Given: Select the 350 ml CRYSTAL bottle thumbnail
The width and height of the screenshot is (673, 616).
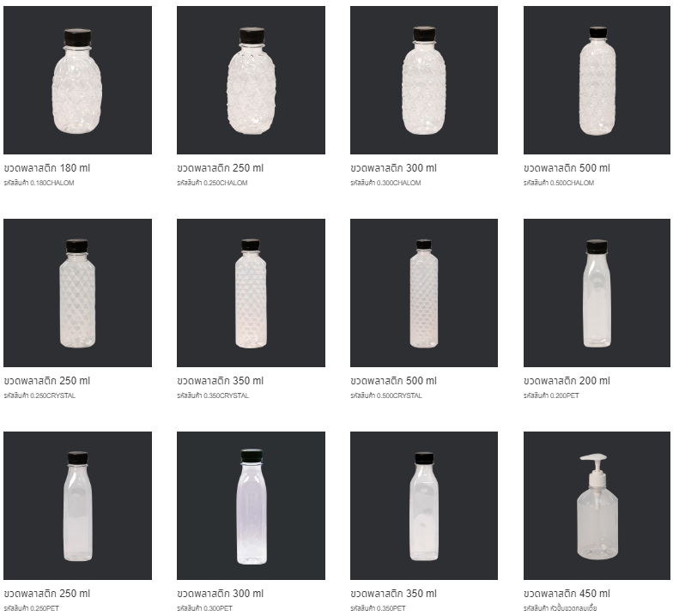Looking at the screenshot, I should 251,293.
